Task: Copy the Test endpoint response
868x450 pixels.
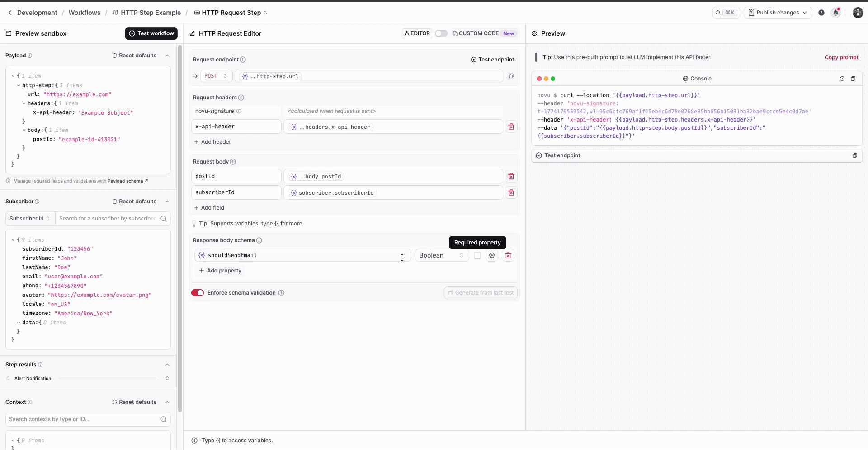Action: 855,155
